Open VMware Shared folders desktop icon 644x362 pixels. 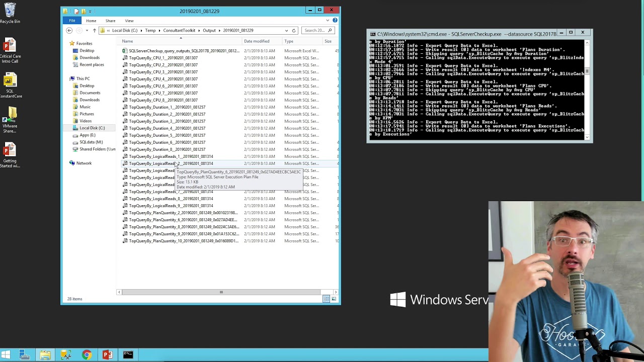(x=10, y=121)
